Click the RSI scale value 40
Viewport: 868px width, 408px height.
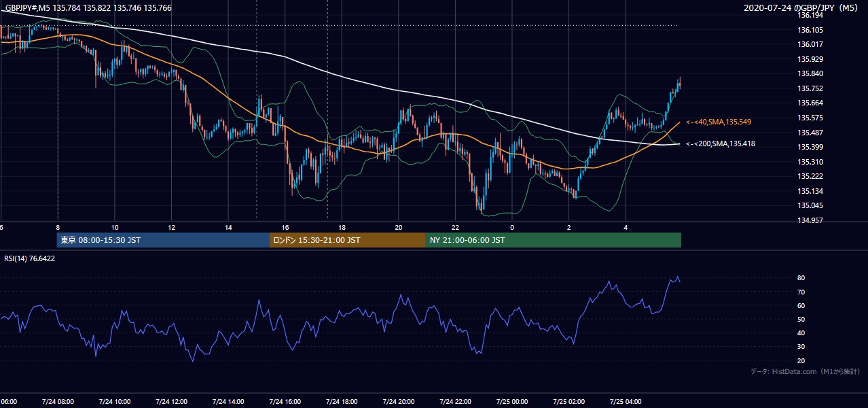tap(801, 333)
